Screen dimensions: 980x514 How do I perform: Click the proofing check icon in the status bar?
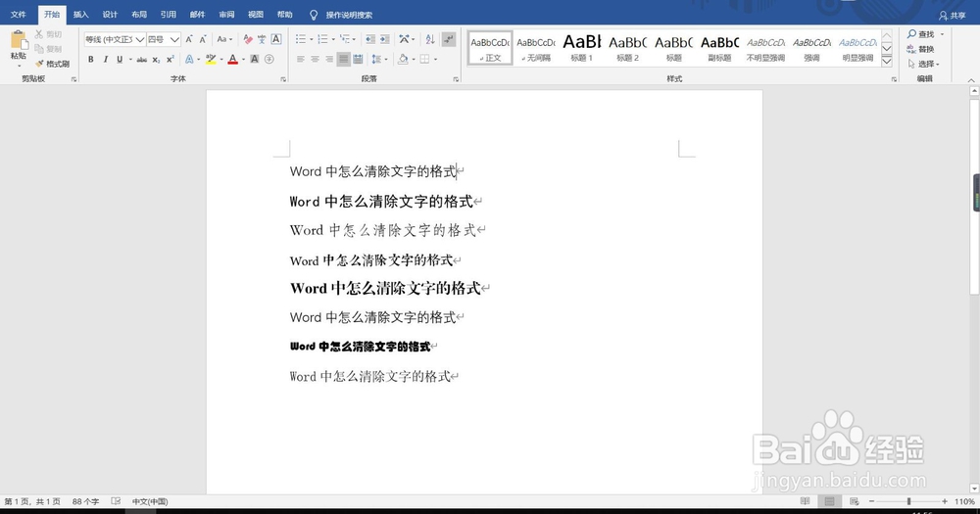click(116, 501)
